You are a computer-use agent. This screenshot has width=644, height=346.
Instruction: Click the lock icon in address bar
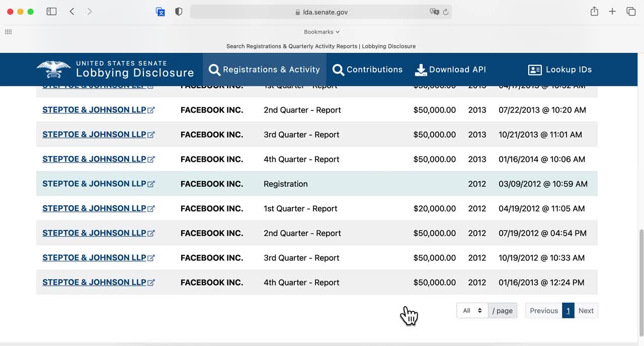coord(298,12)
